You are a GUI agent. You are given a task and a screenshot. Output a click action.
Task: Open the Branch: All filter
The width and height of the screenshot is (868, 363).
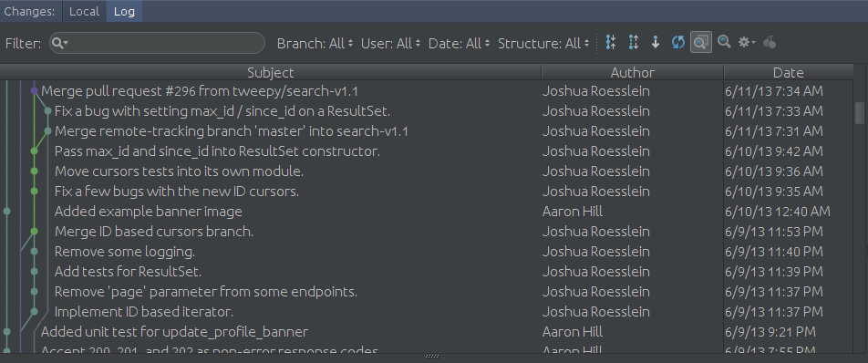click(x=315, y=43)
